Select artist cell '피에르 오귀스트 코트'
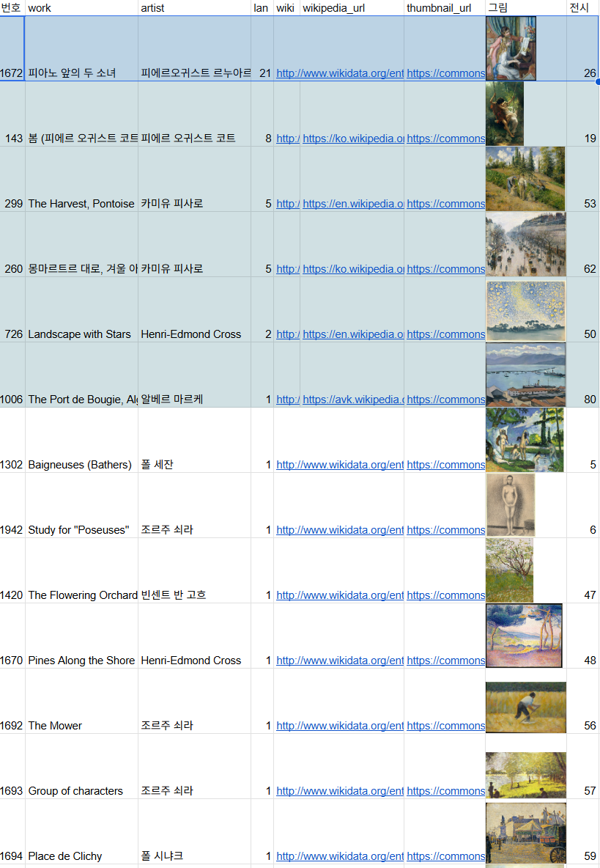600x868 pixels. coord(195,114)
